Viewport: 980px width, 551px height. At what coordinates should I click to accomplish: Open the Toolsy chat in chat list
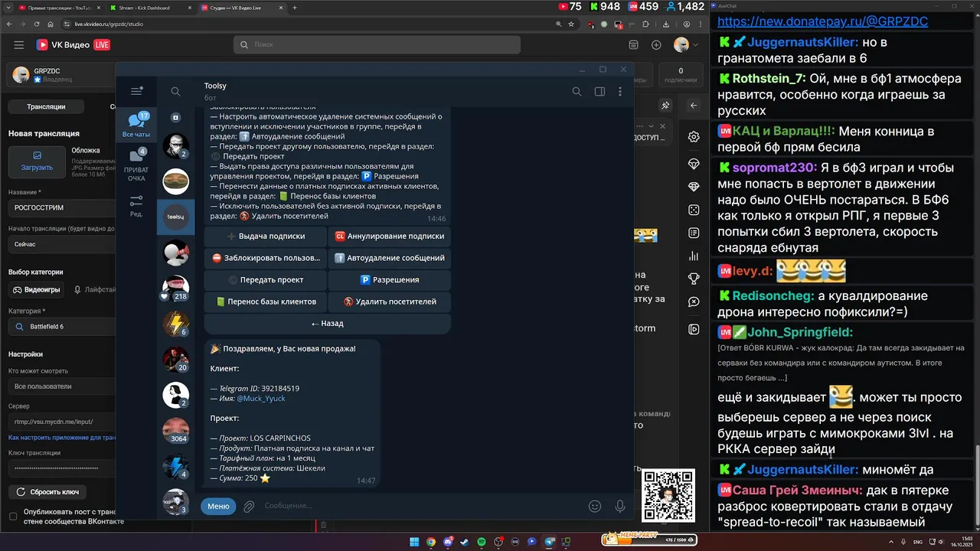pos(176,217)
